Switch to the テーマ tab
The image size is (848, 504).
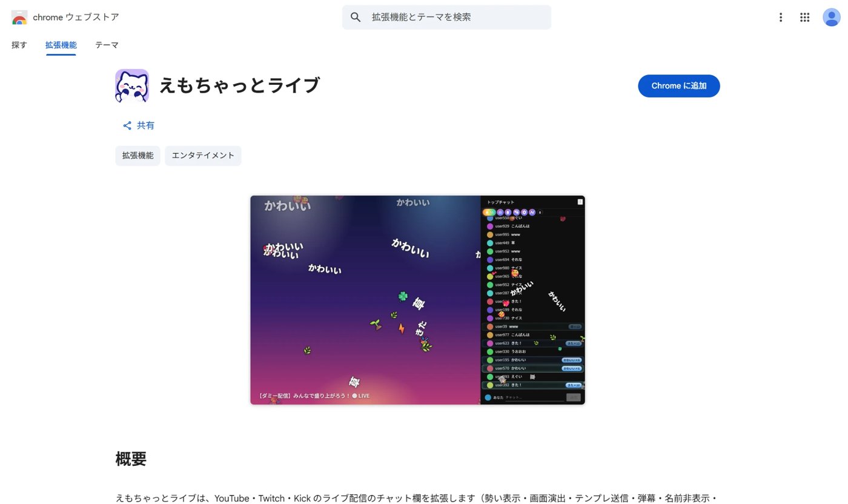107,45
